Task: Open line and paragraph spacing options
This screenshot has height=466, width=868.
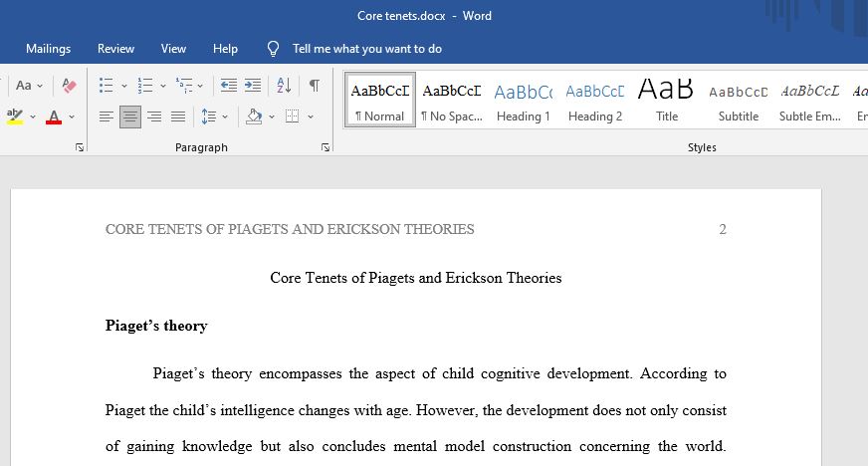Action: coord(209,116)
